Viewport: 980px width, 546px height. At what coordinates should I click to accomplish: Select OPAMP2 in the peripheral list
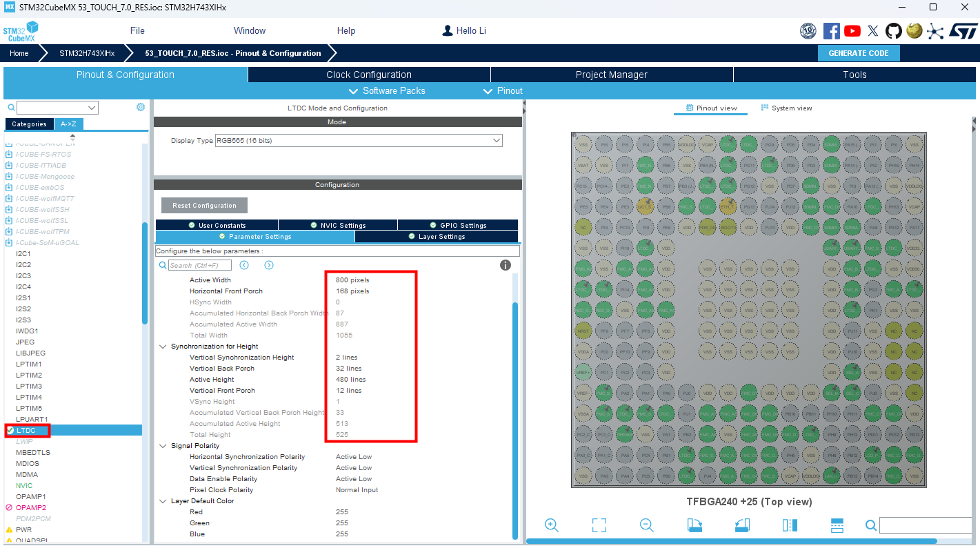click(x=31, y=508)
